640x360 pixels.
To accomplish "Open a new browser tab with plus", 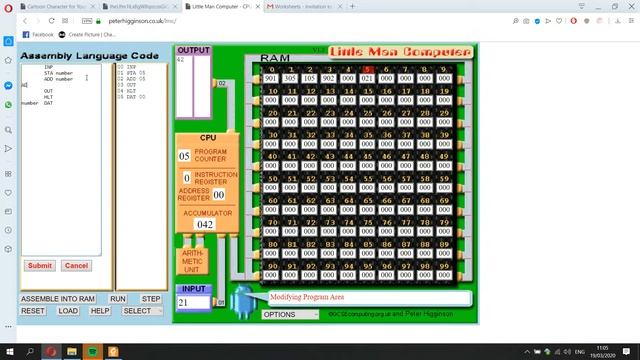I will tap(352, 7).
